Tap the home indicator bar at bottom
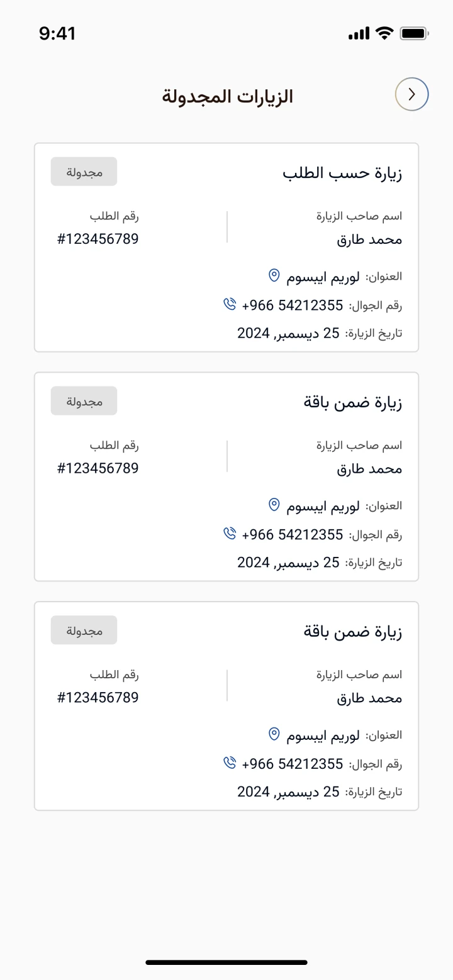This screenshot has width=453, height=980. 226,962
